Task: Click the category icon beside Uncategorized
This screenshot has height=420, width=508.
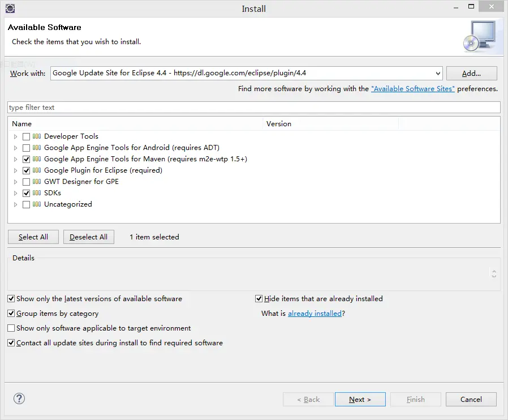Action: pyautogui.click(x=37, y=204)
